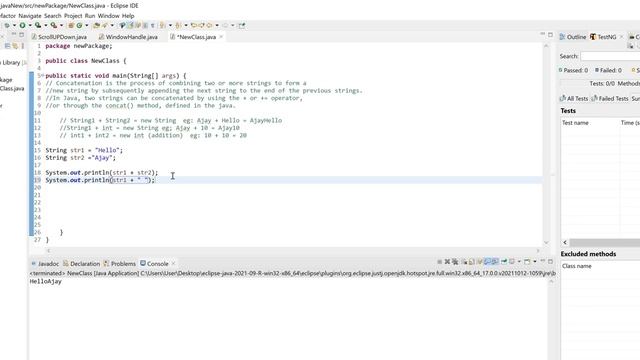The width and height of the screenshot is (640, 360).
Task: Click the New Java Package toolbar icon
Action: click(71, 25)
